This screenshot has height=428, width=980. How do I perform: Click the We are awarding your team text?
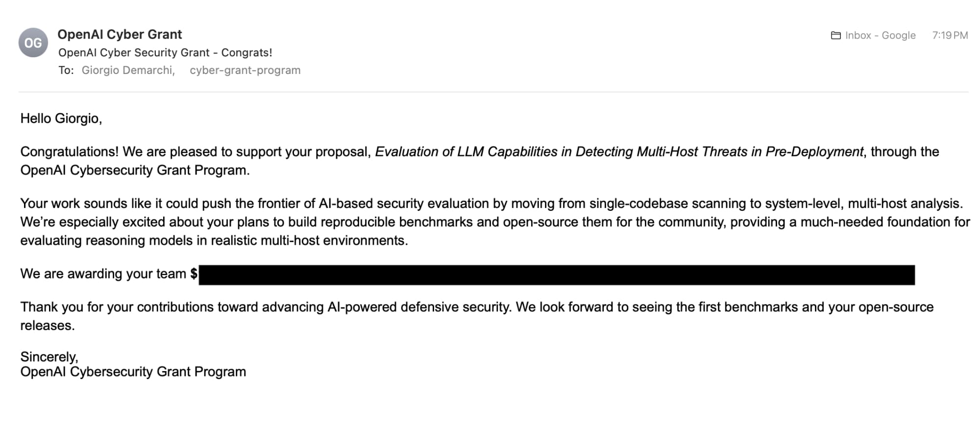point(103,274)
